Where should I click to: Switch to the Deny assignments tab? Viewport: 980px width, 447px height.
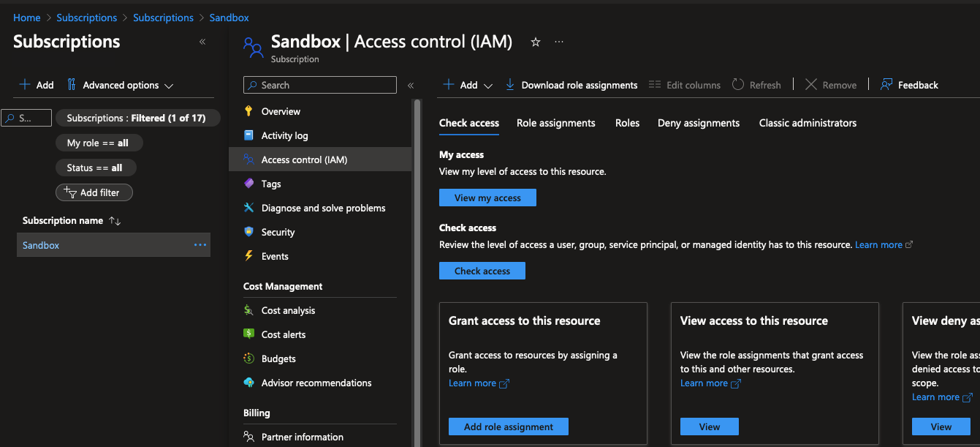click(699, 123)
